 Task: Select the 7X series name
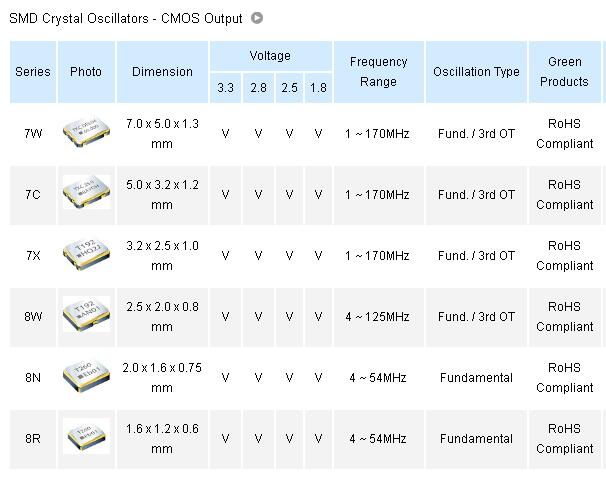click(33, 256)
